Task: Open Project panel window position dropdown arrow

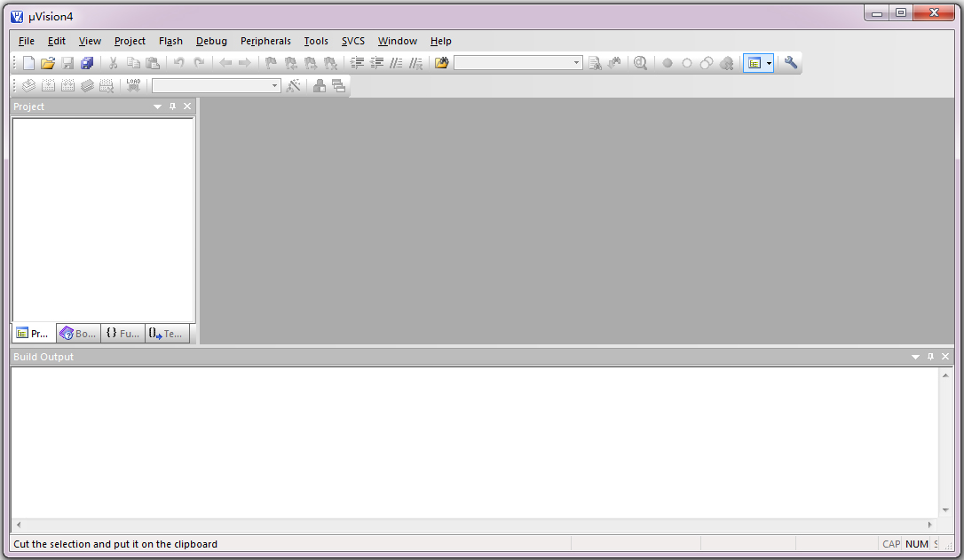Action: tap(157, 106)
